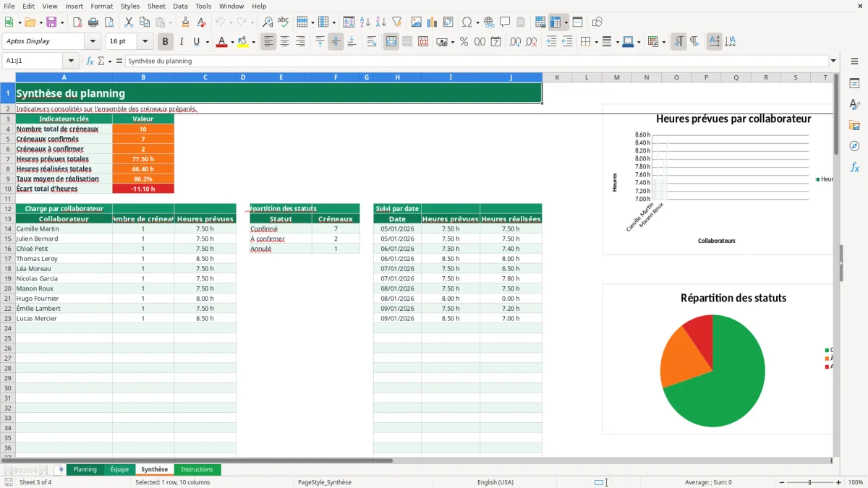
Task: Insert a hyperlink
Action: tap(489, 22)
